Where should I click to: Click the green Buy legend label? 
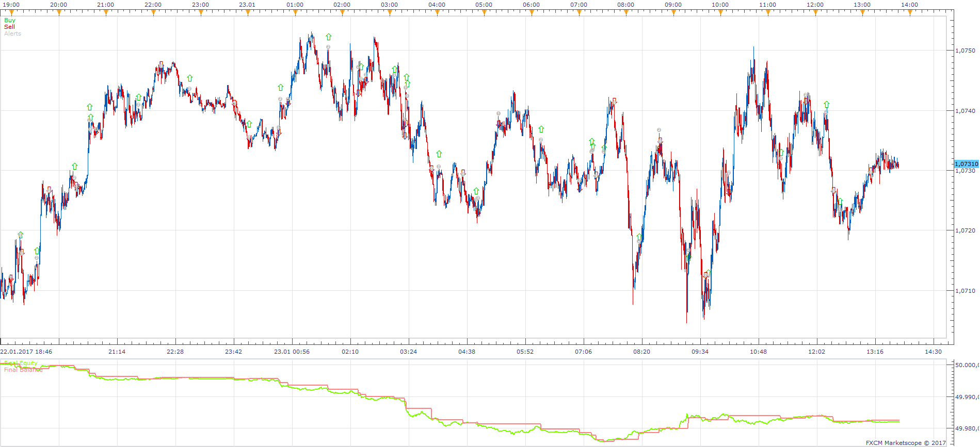[x=10, y=21]
